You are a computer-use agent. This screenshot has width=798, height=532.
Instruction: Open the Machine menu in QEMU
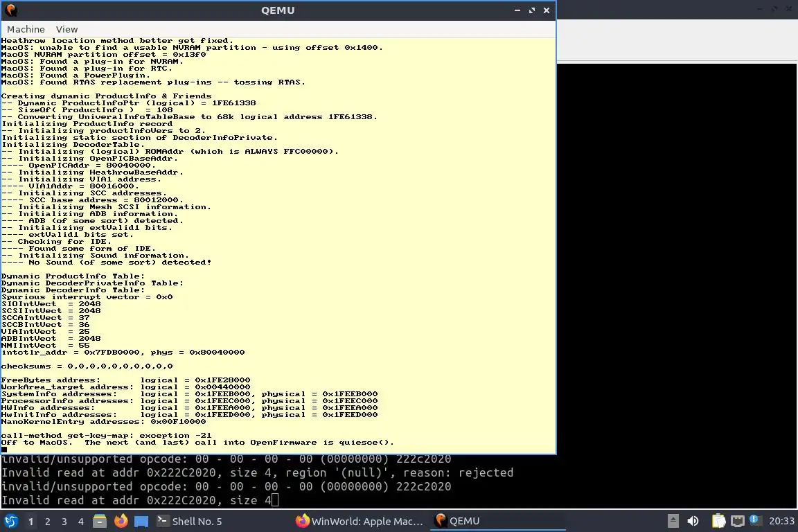(26, 30)
